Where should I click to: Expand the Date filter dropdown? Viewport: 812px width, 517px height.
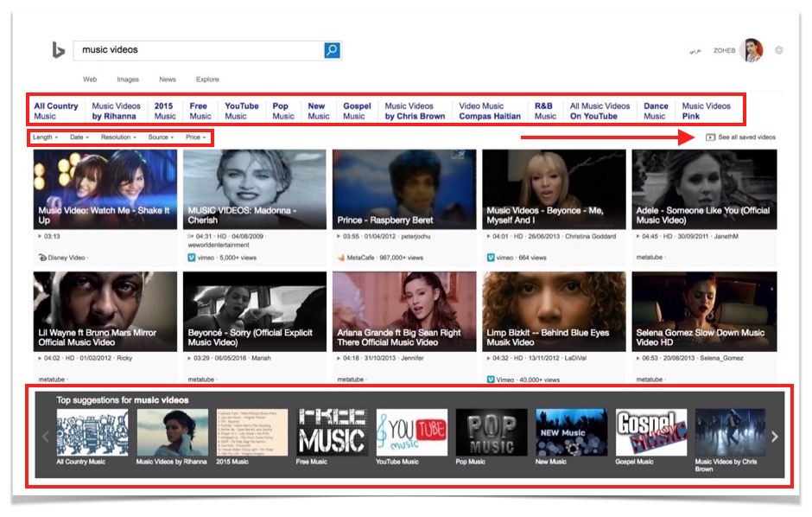click(79, 137)
